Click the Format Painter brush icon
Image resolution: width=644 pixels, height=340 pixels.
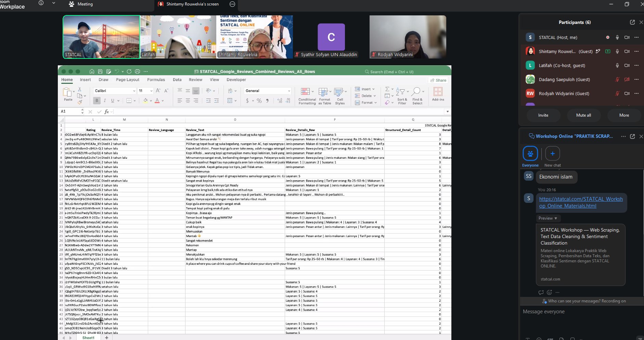[80, 102]
